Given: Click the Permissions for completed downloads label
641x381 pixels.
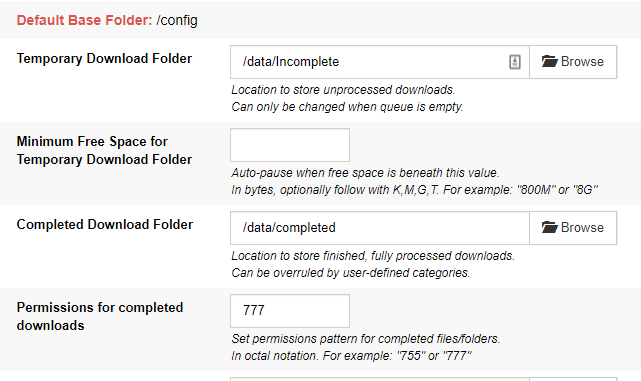Looking at the screenshot, I should pyautogui.click(x=100, y=316).
